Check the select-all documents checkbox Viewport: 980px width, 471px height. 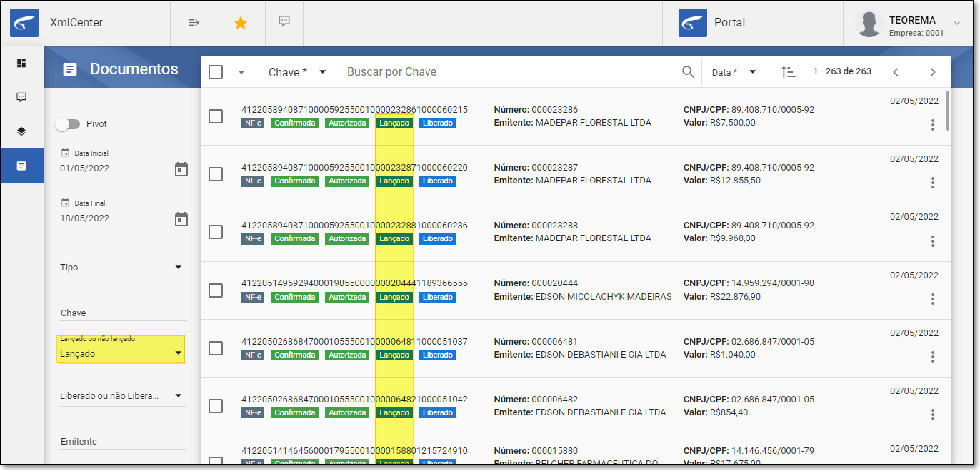tap(216, 72)
